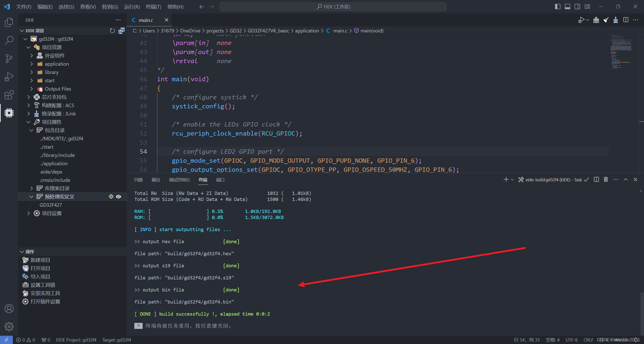Open the 终端(T) menu
The width and height of the screenshot is (644, 344).
pos(153,7)
